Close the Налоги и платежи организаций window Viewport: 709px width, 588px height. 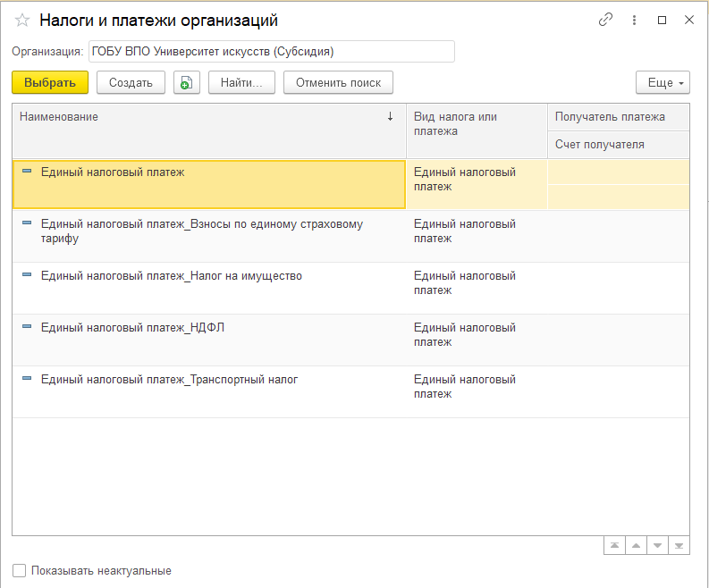(689, 20)
